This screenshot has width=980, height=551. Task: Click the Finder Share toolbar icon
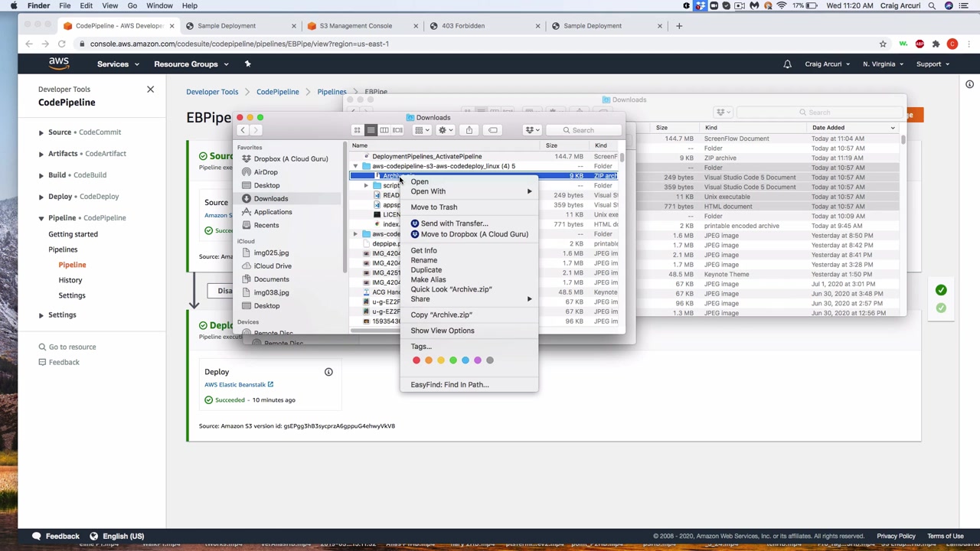point(469,130)
